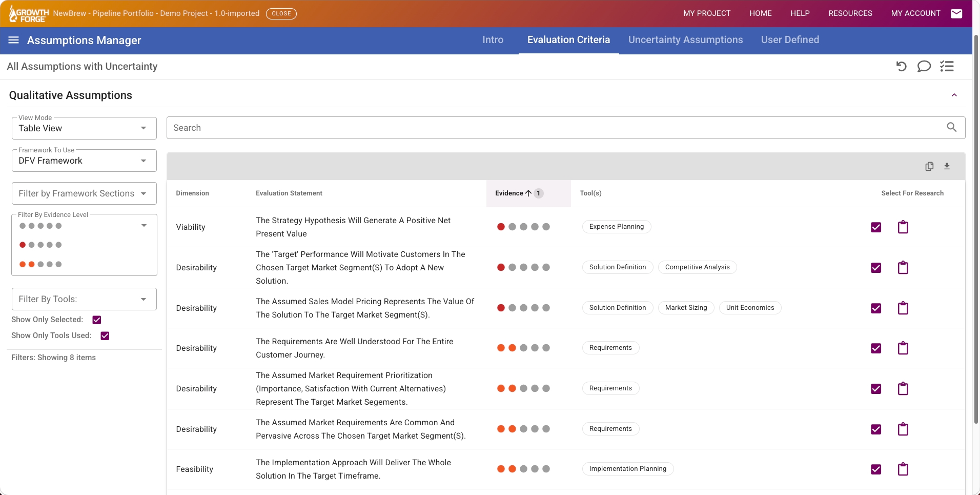
Task: Click the Select For Research column header
Action: click(x=912, y=193)
